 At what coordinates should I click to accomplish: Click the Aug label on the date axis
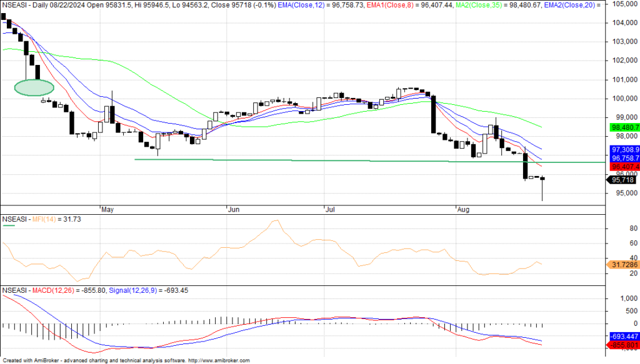(x=463, y=210)
